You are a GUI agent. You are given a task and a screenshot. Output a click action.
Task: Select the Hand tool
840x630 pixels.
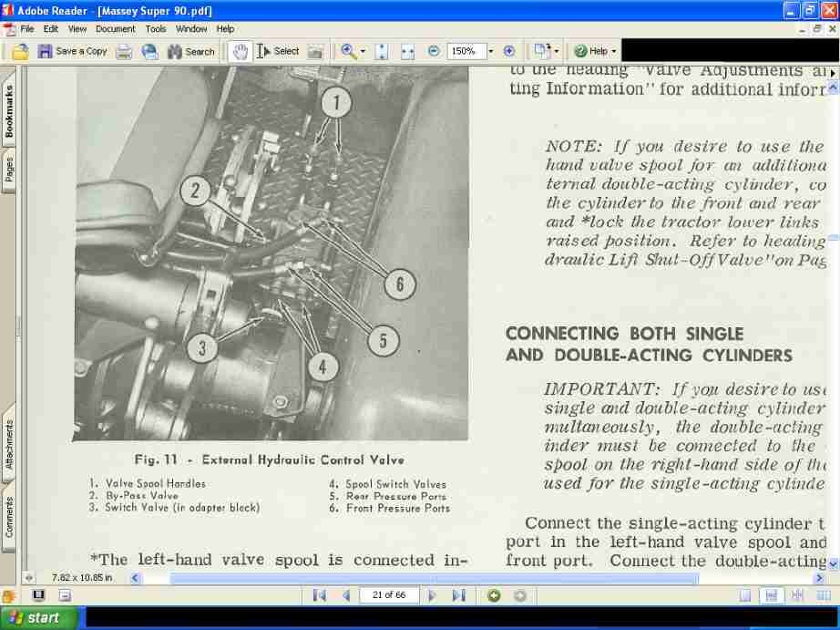tap(239, 50)
